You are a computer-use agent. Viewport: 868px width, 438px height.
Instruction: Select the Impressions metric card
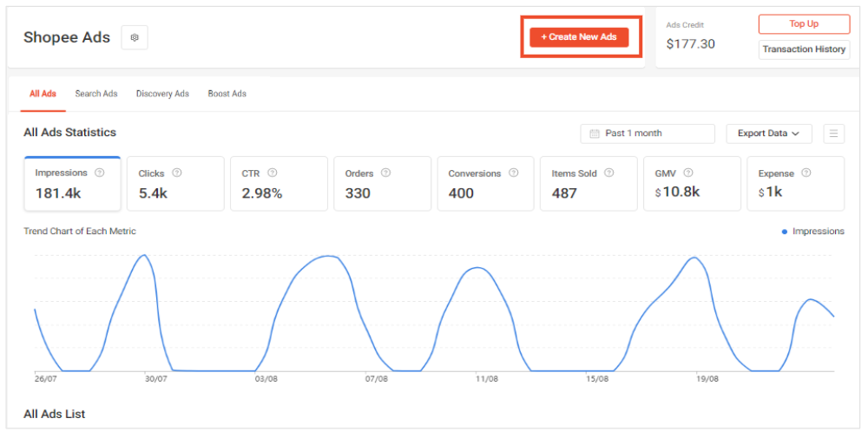click(73, 184)
